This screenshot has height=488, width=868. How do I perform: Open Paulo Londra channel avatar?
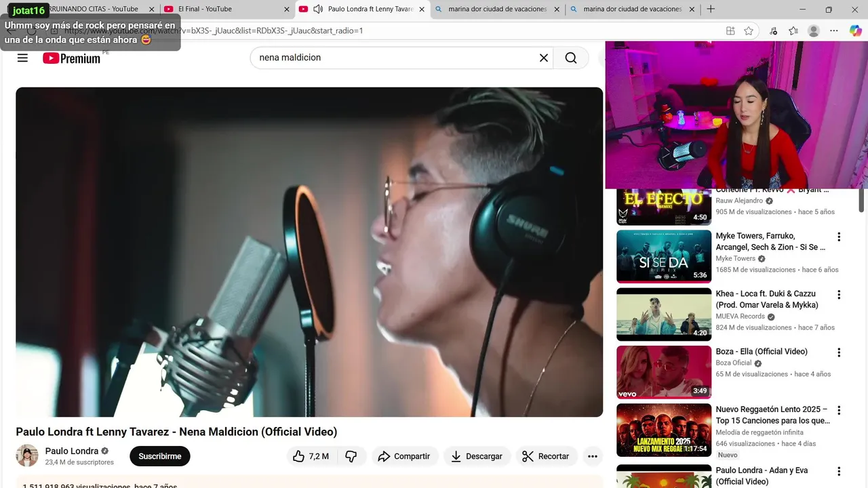coord(27,455)
